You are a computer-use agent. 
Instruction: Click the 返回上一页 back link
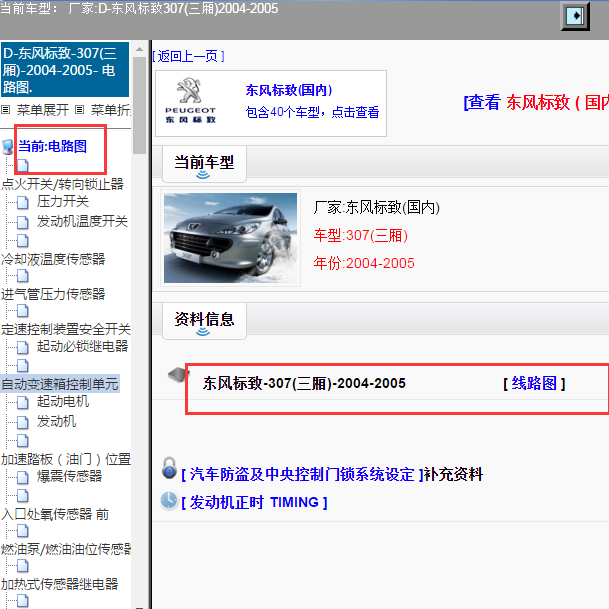coord(189,57)
